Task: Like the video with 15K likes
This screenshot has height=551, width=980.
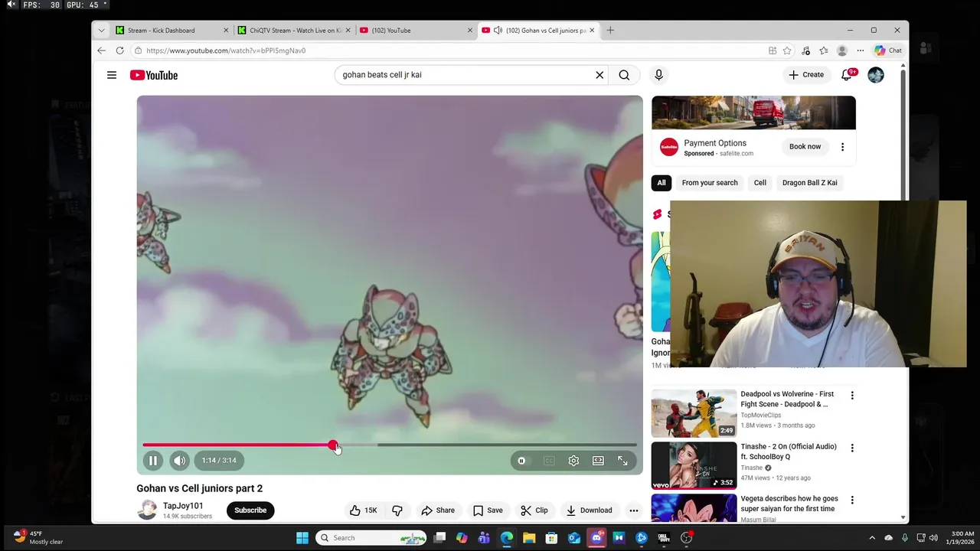Action: [363, 510]
